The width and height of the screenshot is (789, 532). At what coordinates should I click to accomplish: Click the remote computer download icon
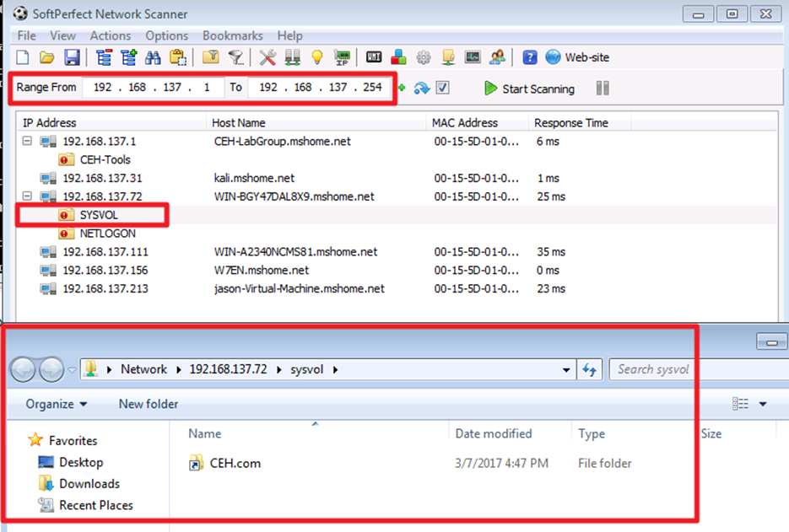448,57
